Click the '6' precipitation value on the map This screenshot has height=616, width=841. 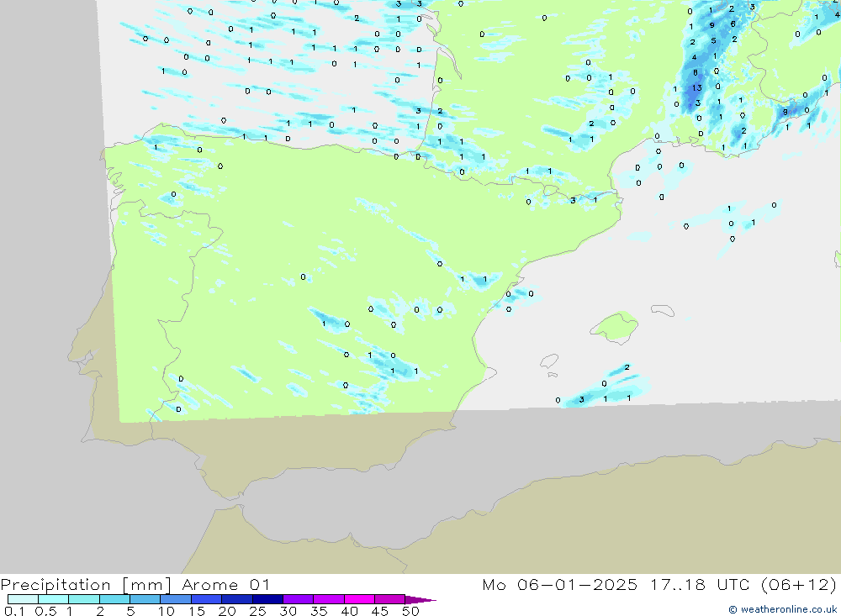point(733,24)
